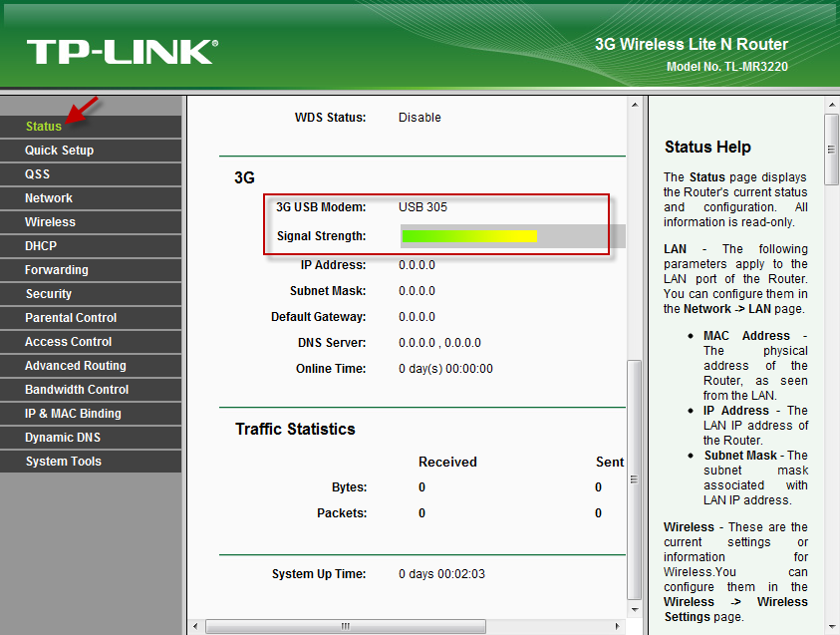Go to Parental Control

[91, 318]
